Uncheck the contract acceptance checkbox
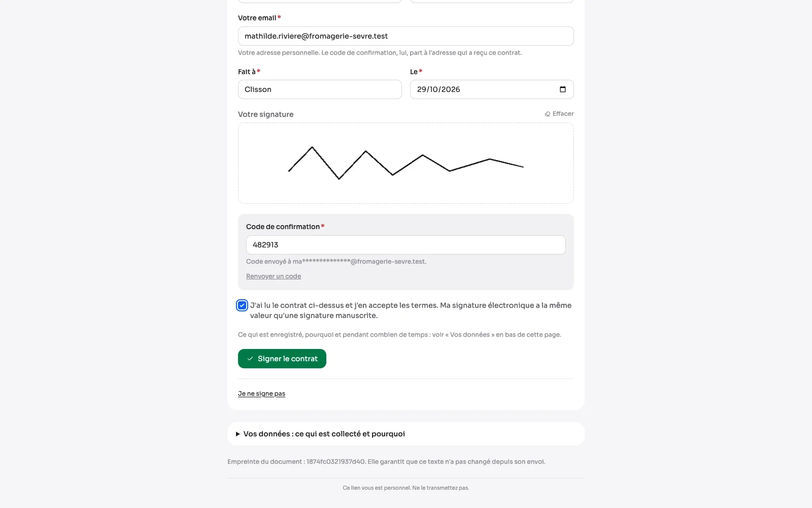The height and width of the screenshot is (508, 812). point(242,305)
